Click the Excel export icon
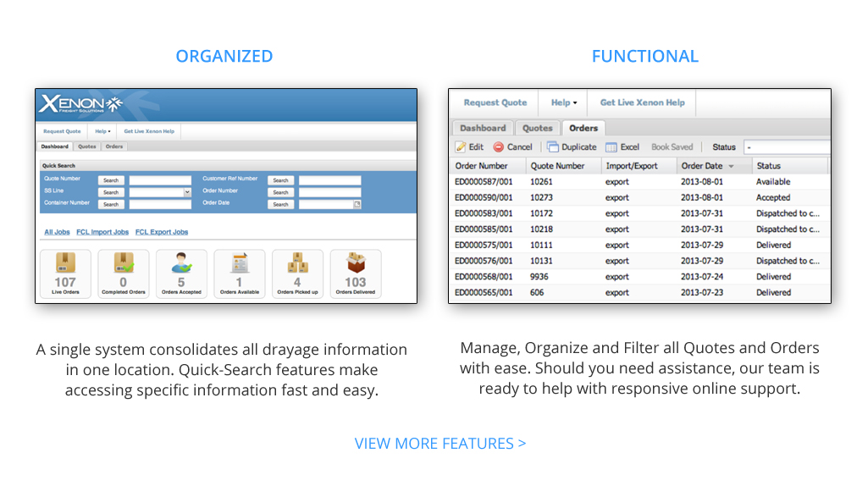Image resolution: width=868 pixels, height=486 pixels. [611, 146]
